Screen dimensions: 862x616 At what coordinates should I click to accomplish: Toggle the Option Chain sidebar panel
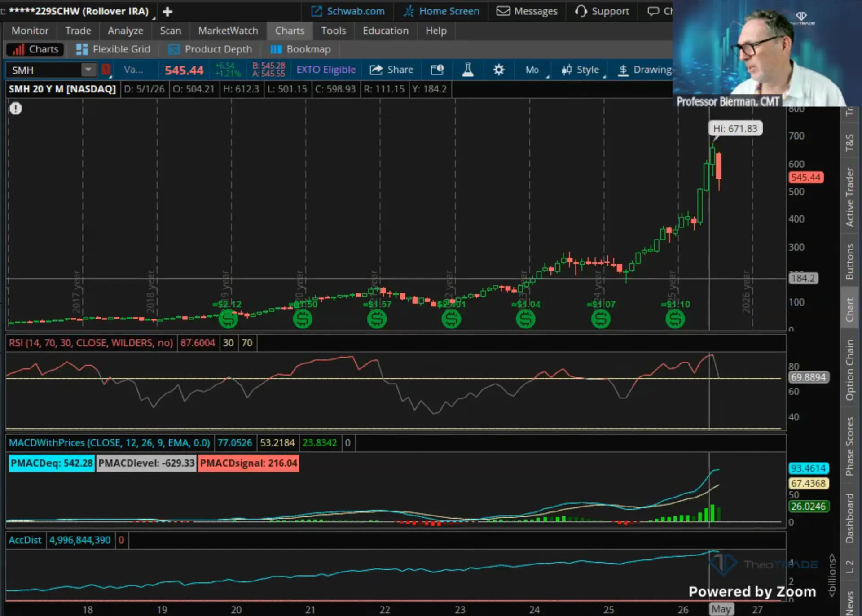849,370
